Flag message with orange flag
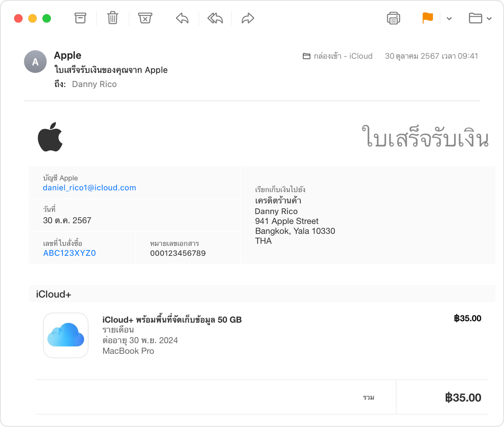This screenshot has height=427, width=504. (x=427, y=18)
